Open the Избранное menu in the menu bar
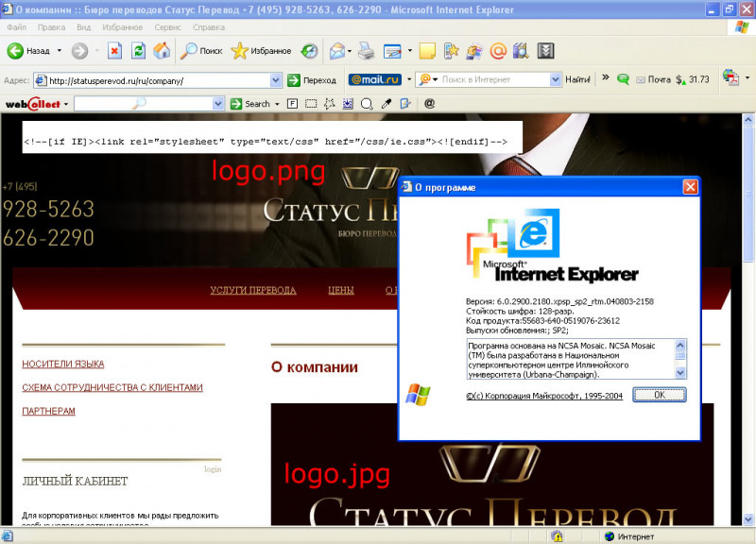 [x=123, y=27]
